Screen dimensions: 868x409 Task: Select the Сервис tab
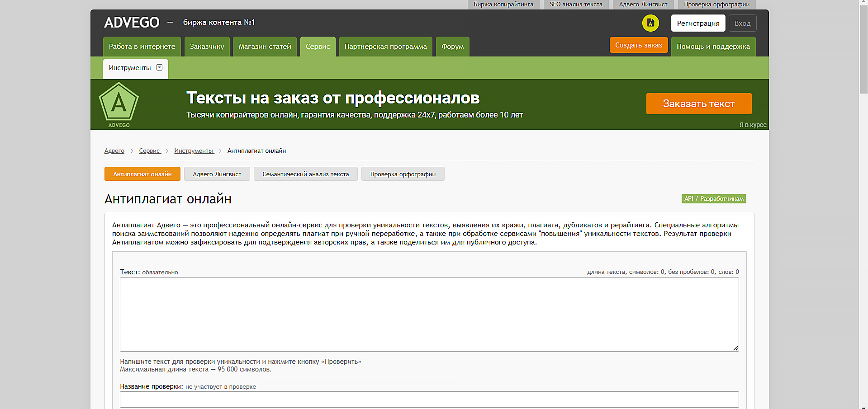click(x=318, y=47)
